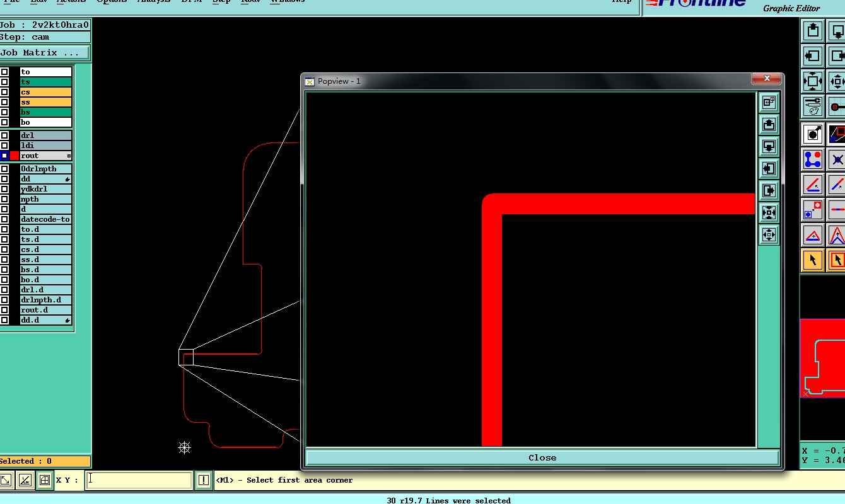The width and height of the screenshot is (845, 504).
Task: Select layer name drlmpth.d
Action: pos(45,300)
